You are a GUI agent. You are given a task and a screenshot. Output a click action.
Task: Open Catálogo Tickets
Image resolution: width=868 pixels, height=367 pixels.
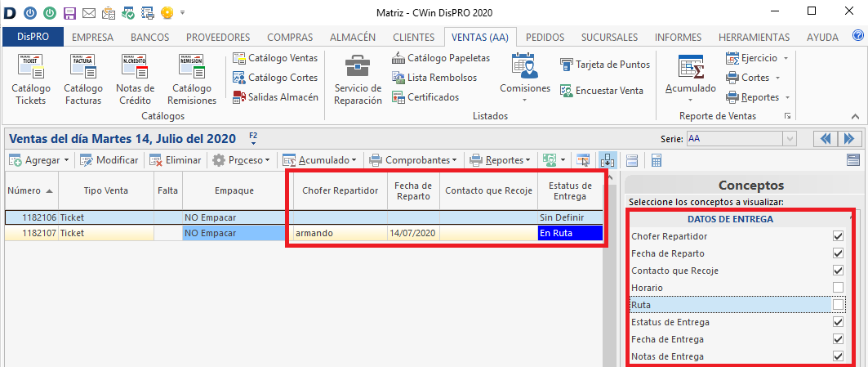(x=31, y=79)
